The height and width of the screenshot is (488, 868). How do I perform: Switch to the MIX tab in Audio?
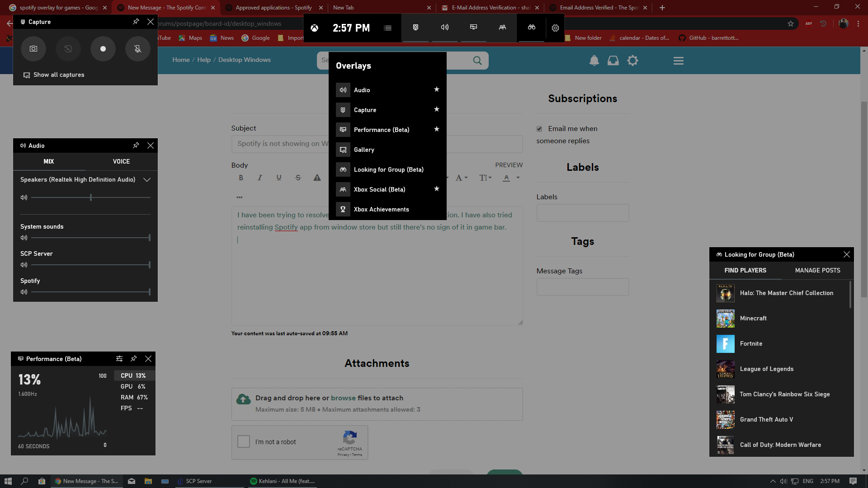click(49, 161)
